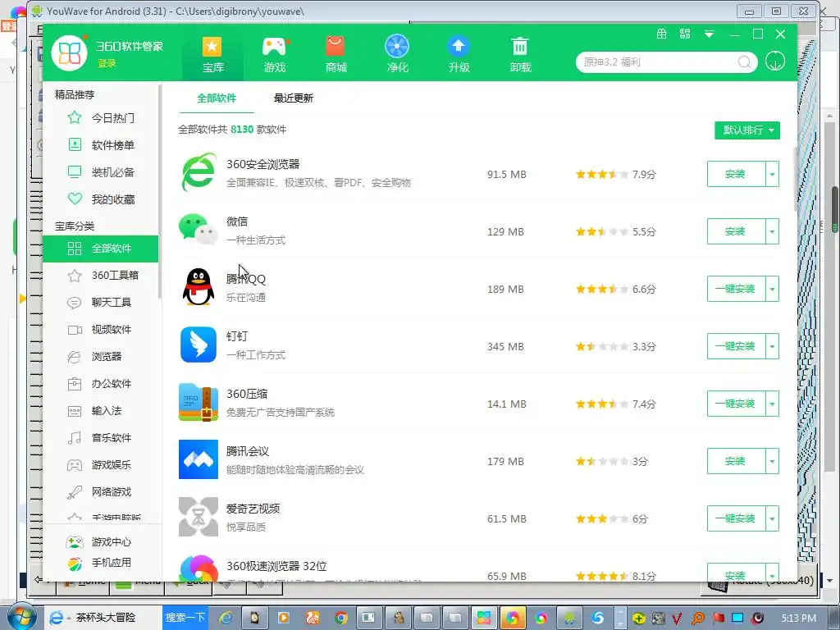Open the title bar triangle menu
840x630 pixels.
(x=709, y=34)
